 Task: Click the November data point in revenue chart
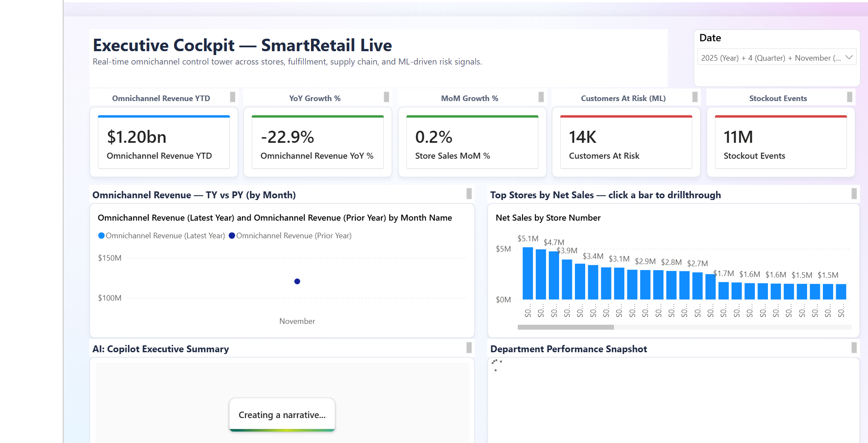(x=297, y=281)
